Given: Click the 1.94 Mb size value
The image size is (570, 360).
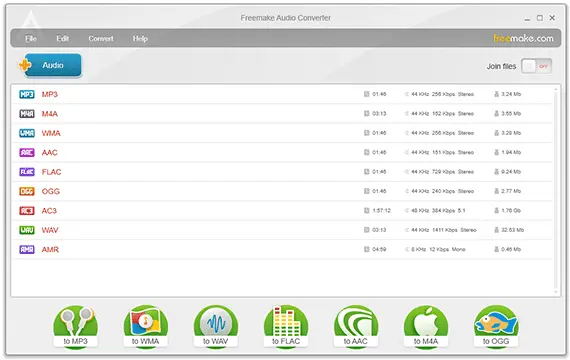Looking at the screenshot, I should tap(511, 152).
